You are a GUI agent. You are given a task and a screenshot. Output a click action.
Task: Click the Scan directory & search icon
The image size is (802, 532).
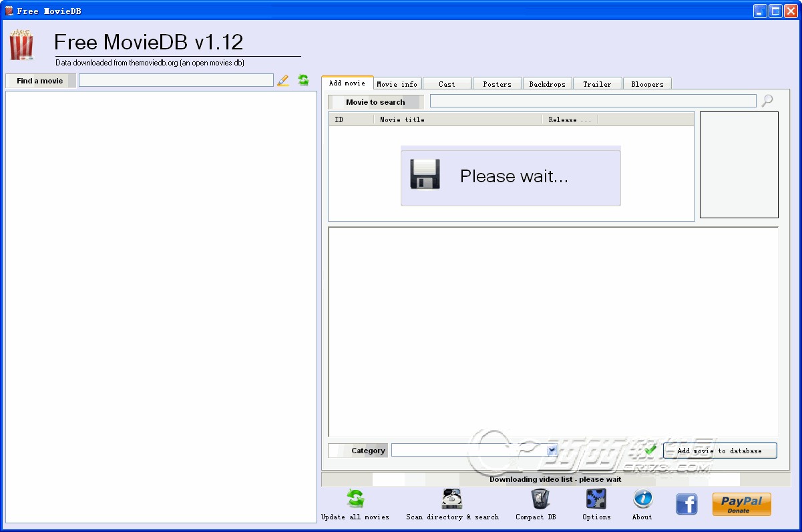[x=452, y=499]
